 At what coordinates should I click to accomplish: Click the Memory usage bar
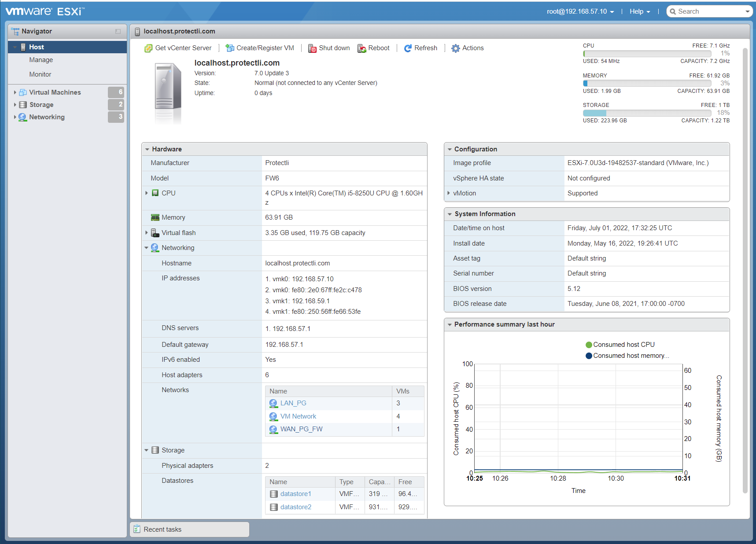(647, 83)
